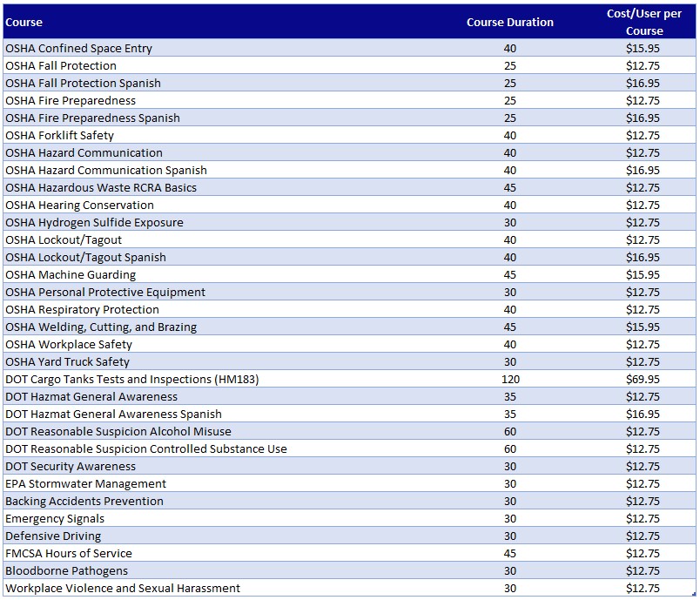Select DOT Reasonable Suspicion Controlled Substance Use
This screenshot has width=700, height=600.
point(146,448)
